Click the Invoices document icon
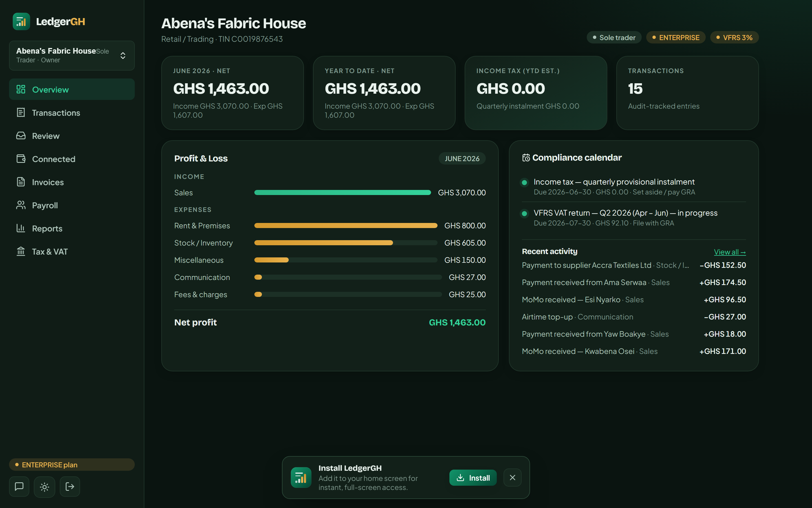Viewport: 812px width, 508px height. [x=21, y=182]
